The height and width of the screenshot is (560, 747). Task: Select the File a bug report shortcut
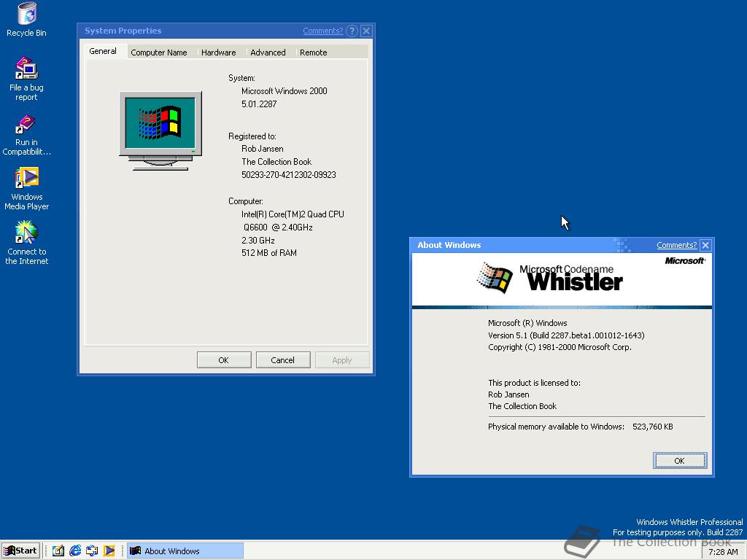27,79
